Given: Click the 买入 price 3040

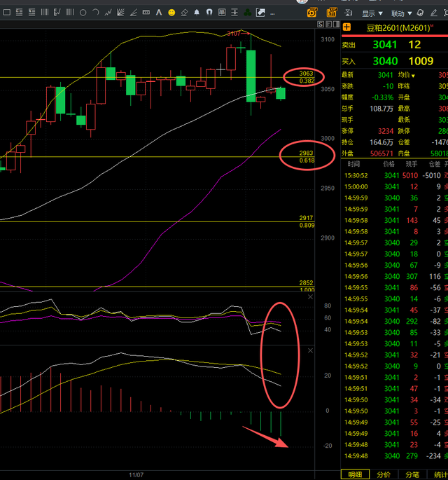Looking at the screenshot, I should 385,61.
